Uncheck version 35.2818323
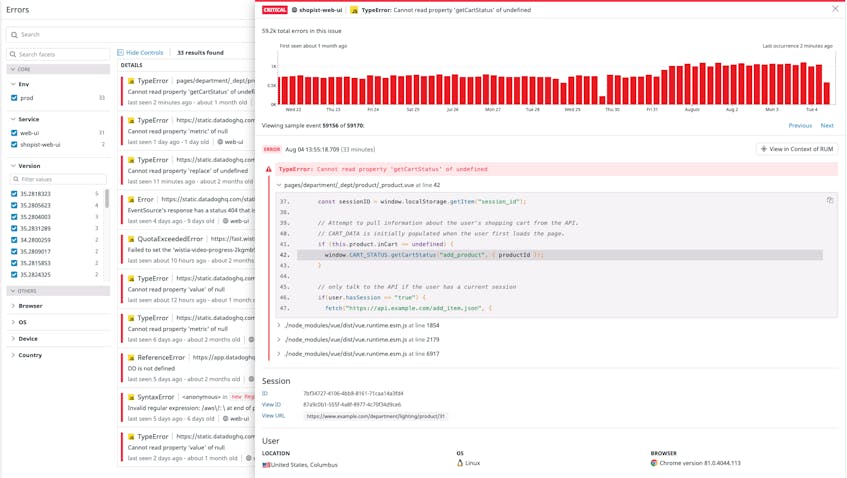 click(x=14, y=194)
